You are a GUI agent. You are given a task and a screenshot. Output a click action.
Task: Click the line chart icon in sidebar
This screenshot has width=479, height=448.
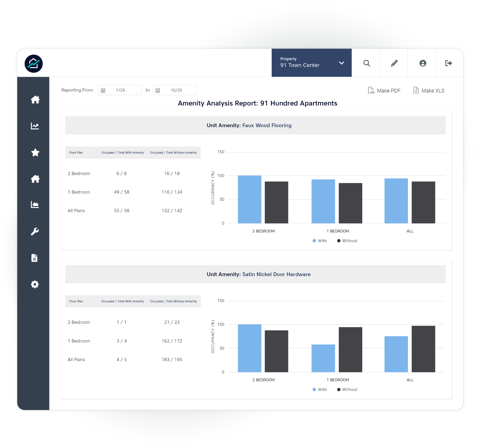pyautogui.click(x=35, y=126)
